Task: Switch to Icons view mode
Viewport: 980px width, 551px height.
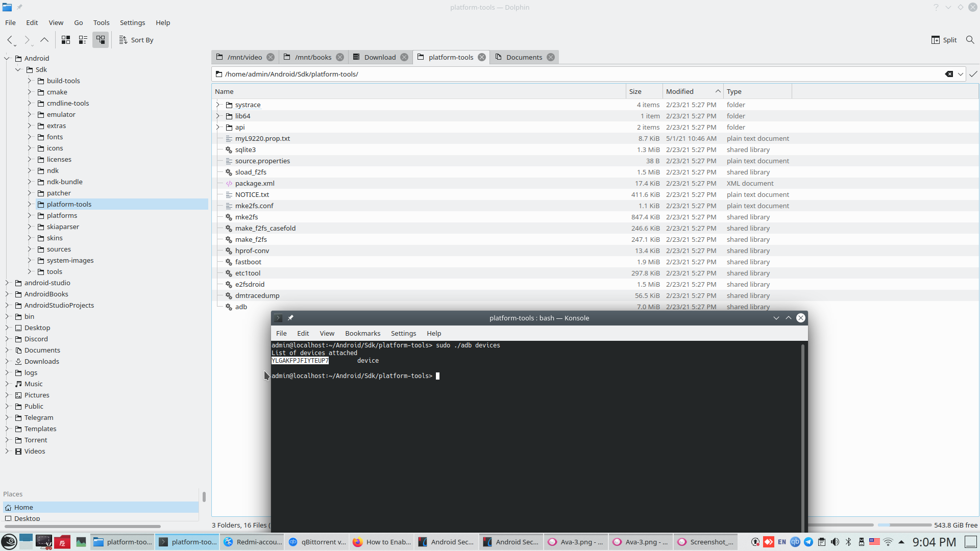Action: tap(66, 40)
